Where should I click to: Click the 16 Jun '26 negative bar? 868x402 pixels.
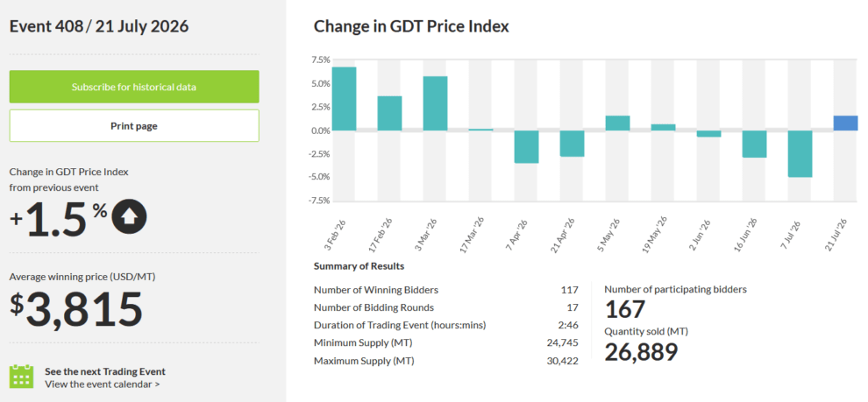click(x=755, y=144)
